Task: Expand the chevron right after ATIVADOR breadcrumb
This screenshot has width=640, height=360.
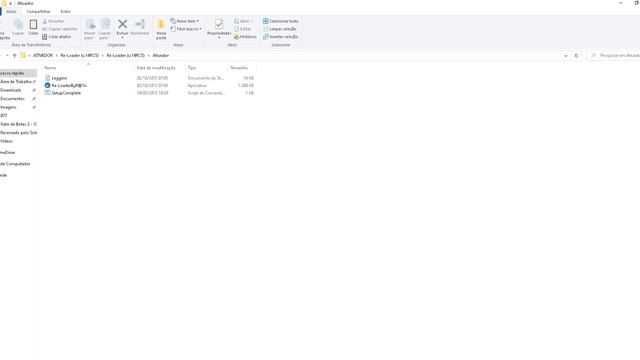Action: coord(56,56)
